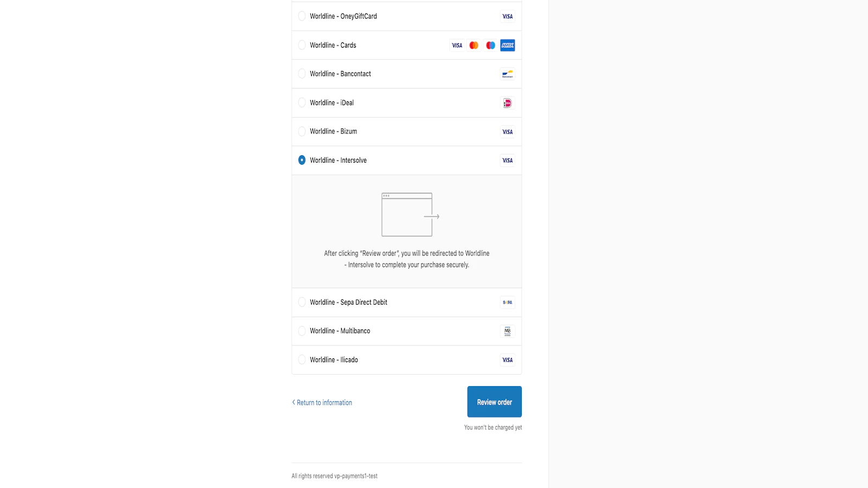The width and height of the screenshot is (868, 488).
Task: Select Worldline - Ilicado radio button
Action: click(x=302, y=359)
